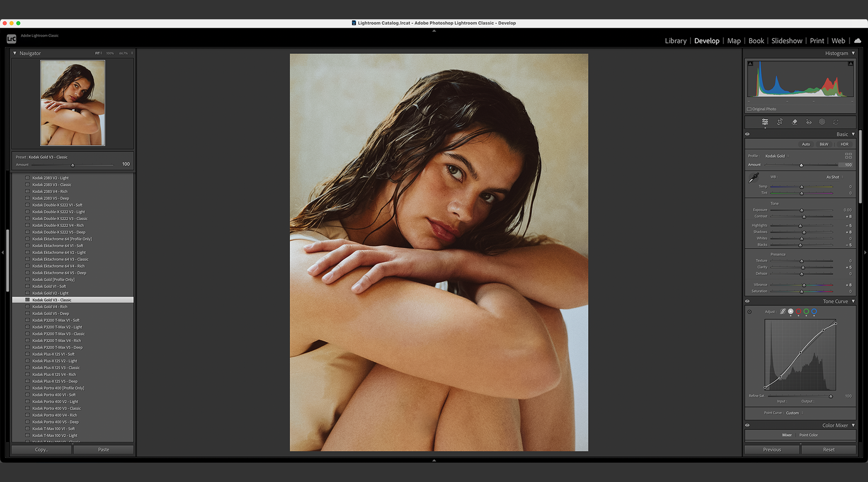Enable the Original Photo checkbox under Histogram

coord(749,109)
